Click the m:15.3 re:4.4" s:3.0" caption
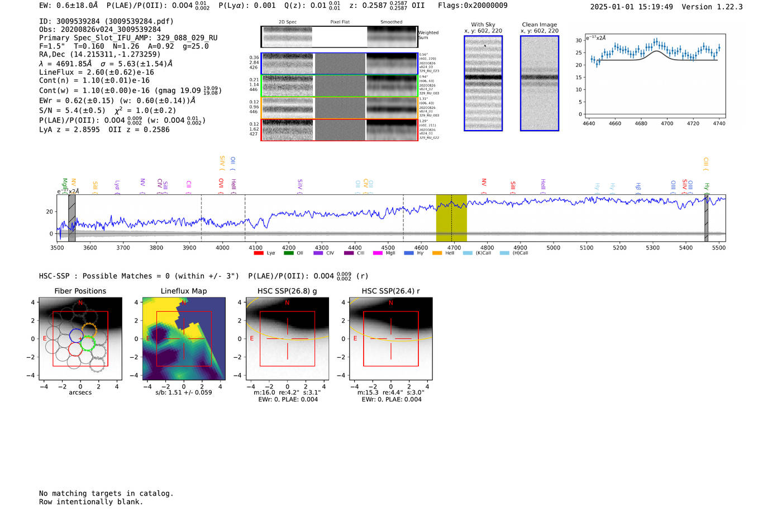The height and width of the screenshot is (532, 782). (x=391, y=392)
